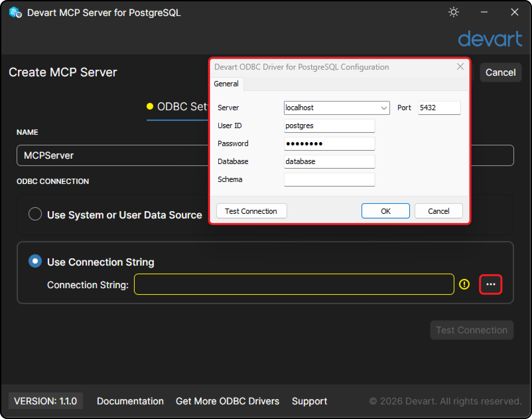532x419 pixels.
Task: Cancel the ODBC Driver Configuration dialog
Action: tap(438, 211)
